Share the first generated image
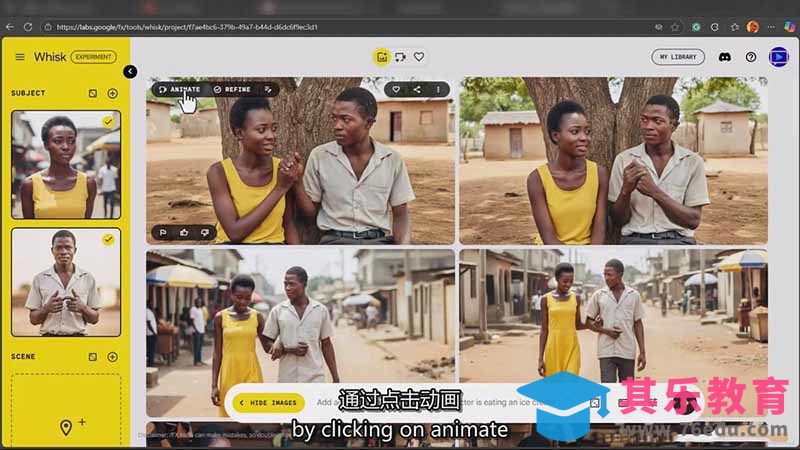 click(417, 89)
